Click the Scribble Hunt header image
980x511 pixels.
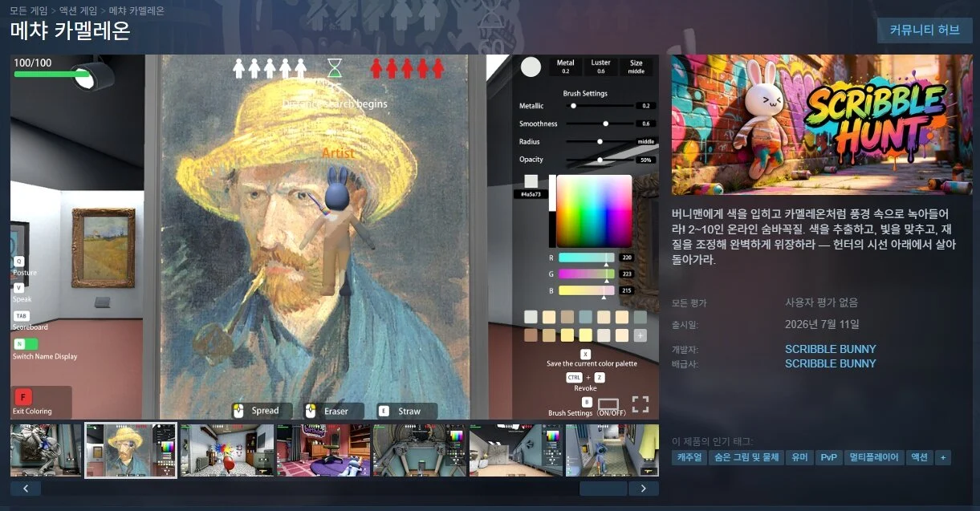point(822,125)
